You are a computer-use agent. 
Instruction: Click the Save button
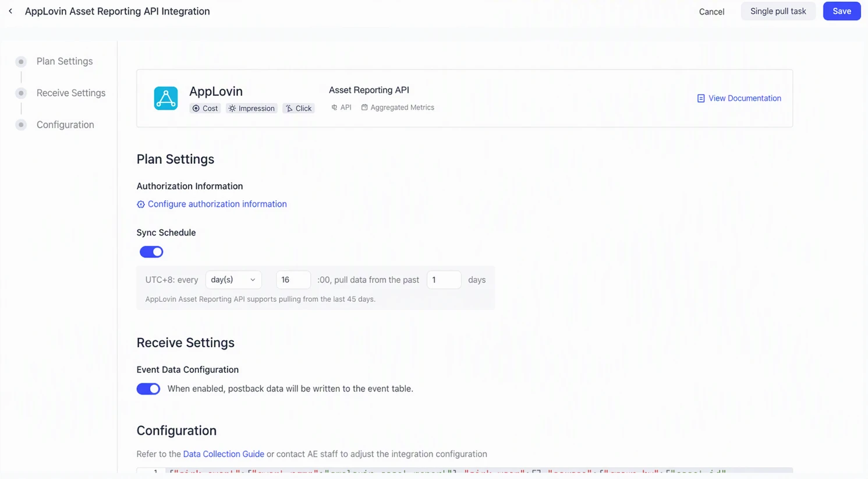(x=842, y=11)
